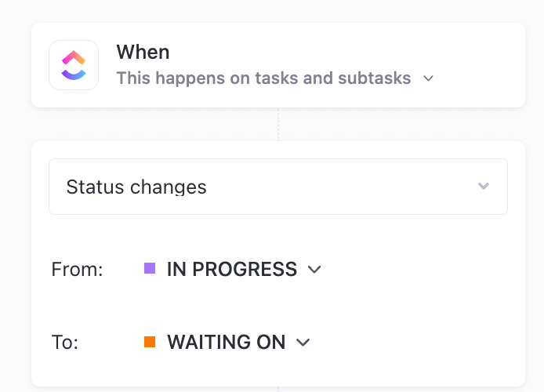Click the purple IN PROGRESS status square
The height and width of the screenshot is (392, 544).
[150, 269]
